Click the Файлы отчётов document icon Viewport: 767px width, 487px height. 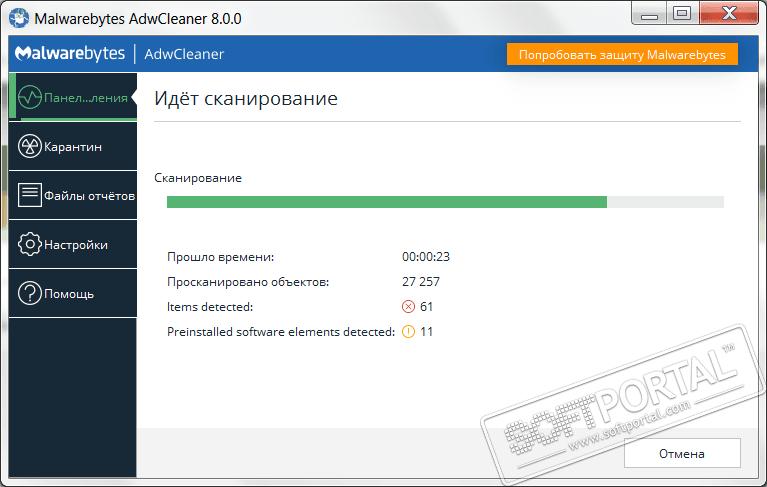pyautogui.click(x=30, y=195)
